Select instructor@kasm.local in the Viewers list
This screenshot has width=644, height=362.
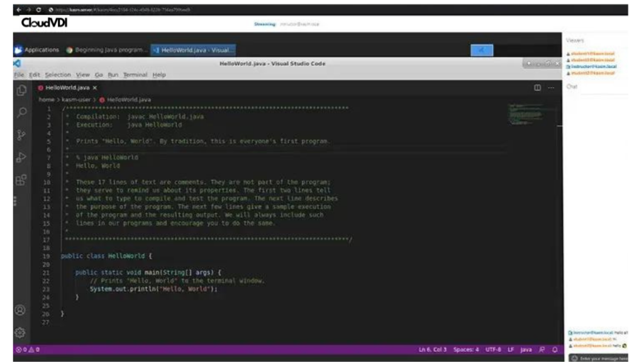coord(591,67)
